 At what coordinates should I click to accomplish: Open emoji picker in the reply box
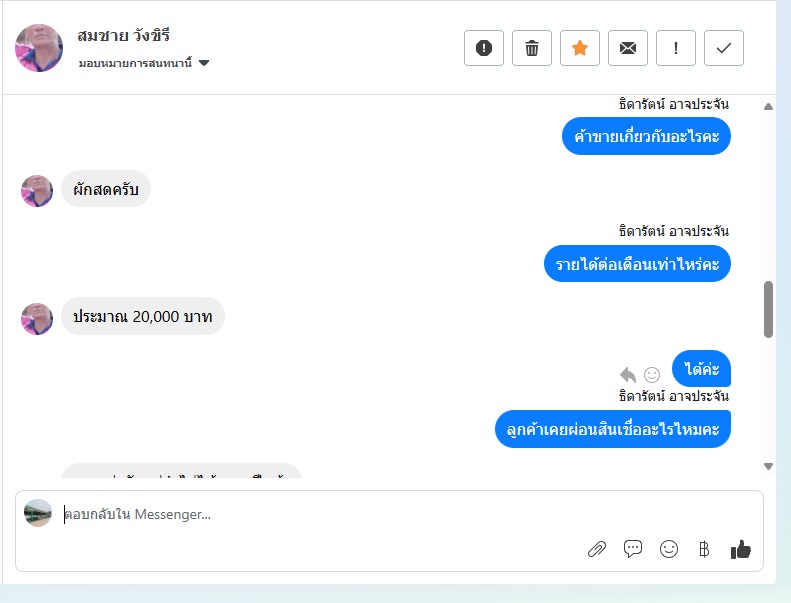[x=669, y=549]
